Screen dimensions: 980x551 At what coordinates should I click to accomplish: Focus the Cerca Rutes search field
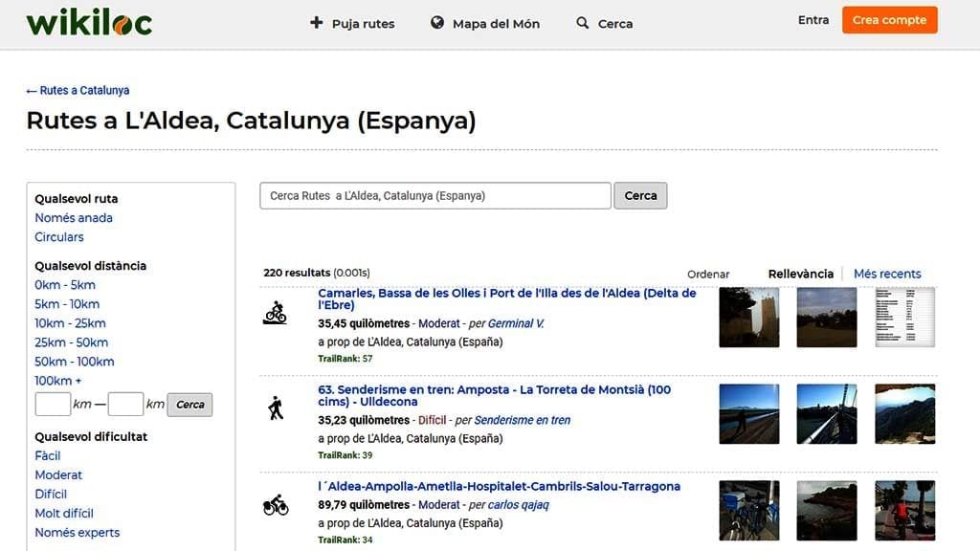pyautogui.click(x=435, y=195)
